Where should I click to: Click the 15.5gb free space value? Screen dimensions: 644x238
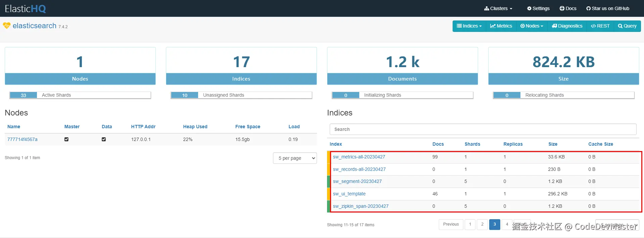click(242, 139)
